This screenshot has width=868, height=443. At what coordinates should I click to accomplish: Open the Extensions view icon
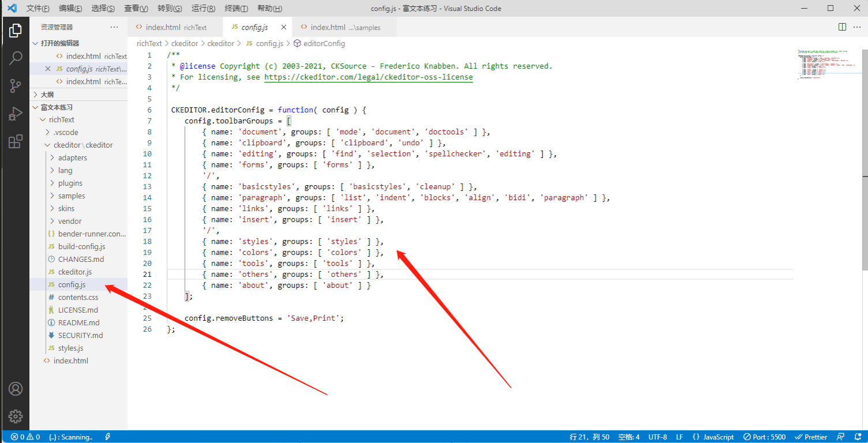click(x=16, y=141)
